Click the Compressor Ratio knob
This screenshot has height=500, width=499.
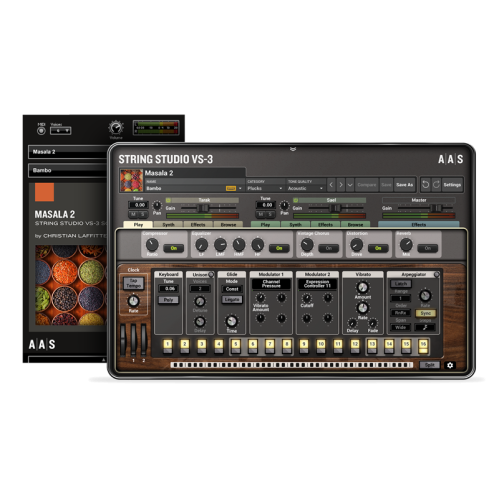(x=152, y=245)
